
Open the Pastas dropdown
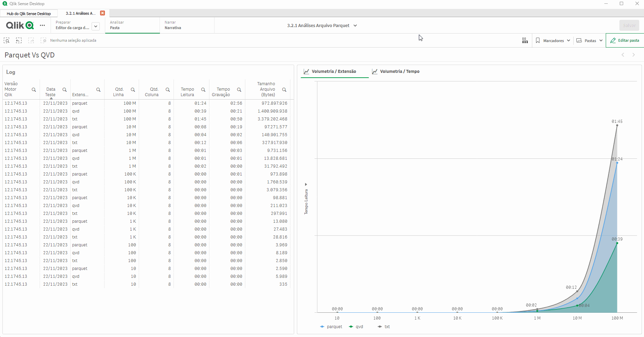tap(590, 40)
